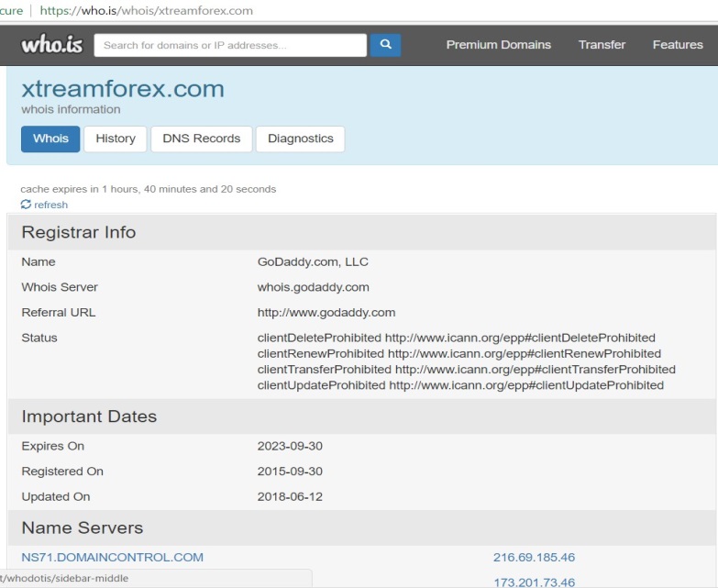Open Premium Domains in the nav bar
The height and width of the screenshot is (588, 718).
[x=499, y=45]
